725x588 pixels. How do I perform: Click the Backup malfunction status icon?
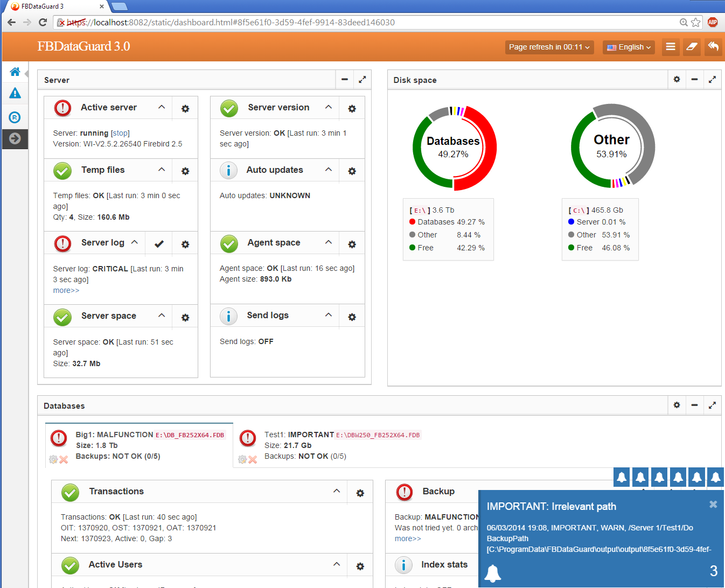click(405, 492)
